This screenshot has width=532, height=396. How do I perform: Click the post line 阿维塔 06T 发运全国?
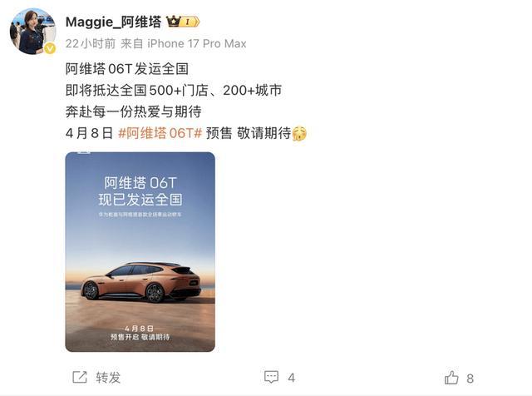pos(127,69)
